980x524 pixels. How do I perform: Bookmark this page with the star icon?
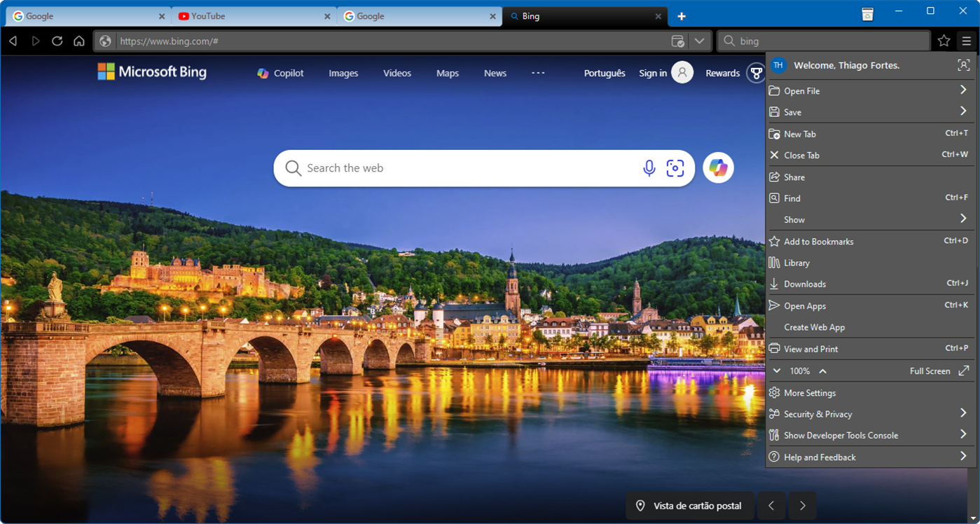pyautogui.click(x=944, y=41)
